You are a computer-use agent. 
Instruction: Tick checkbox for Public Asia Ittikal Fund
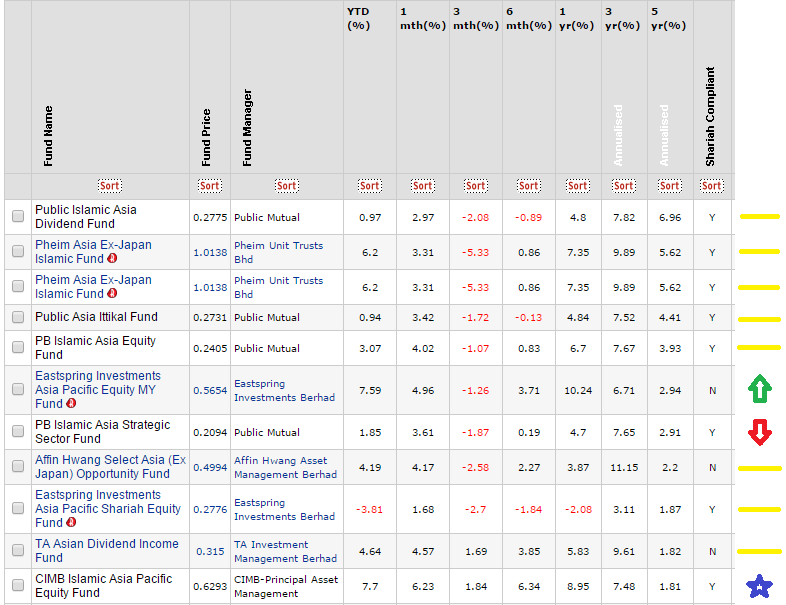click(18, 317)
